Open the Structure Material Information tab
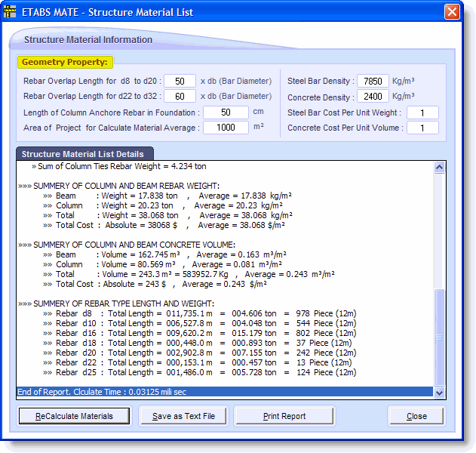 tap(88, 40)
